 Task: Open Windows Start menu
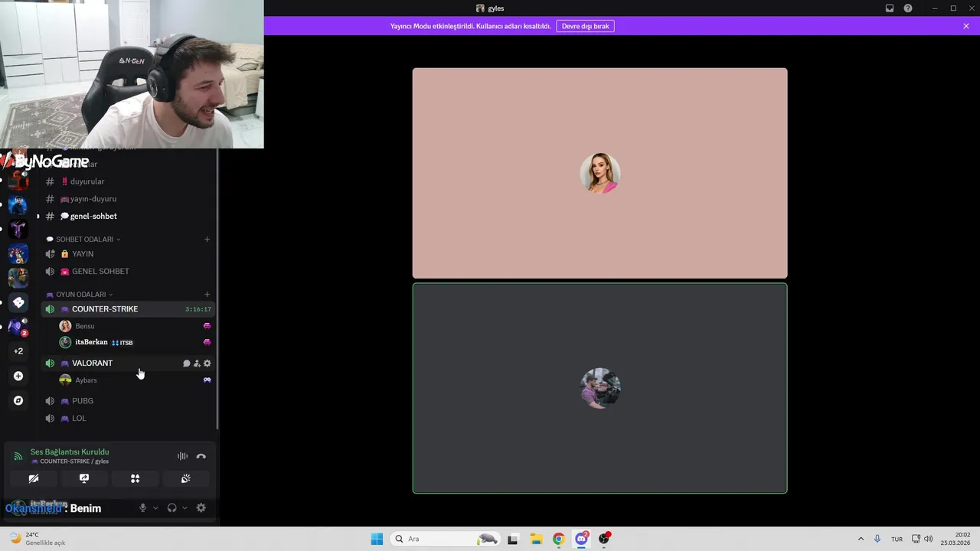[x=377, y=539]
